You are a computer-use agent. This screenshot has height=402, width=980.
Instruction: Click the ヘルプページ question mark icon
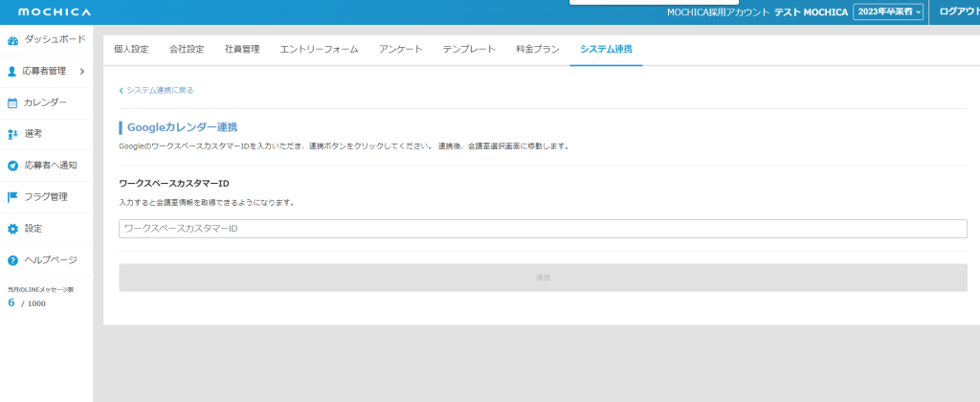(13, 260)
